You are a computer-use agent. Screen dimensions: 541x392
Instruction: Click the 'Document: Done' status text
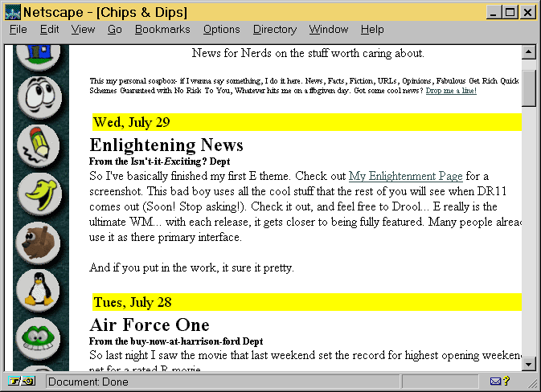click(88, 382)
